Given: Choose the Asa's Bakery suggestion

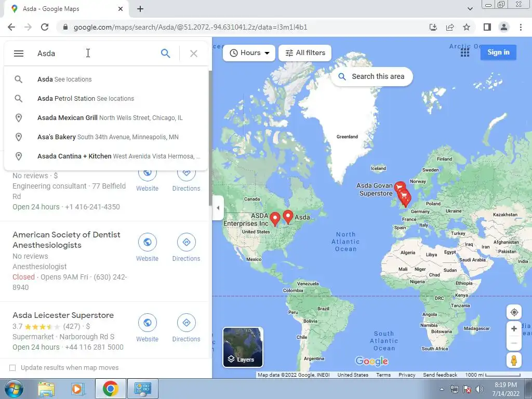Looking at the screenshot, I should click(x=106, y=137).
